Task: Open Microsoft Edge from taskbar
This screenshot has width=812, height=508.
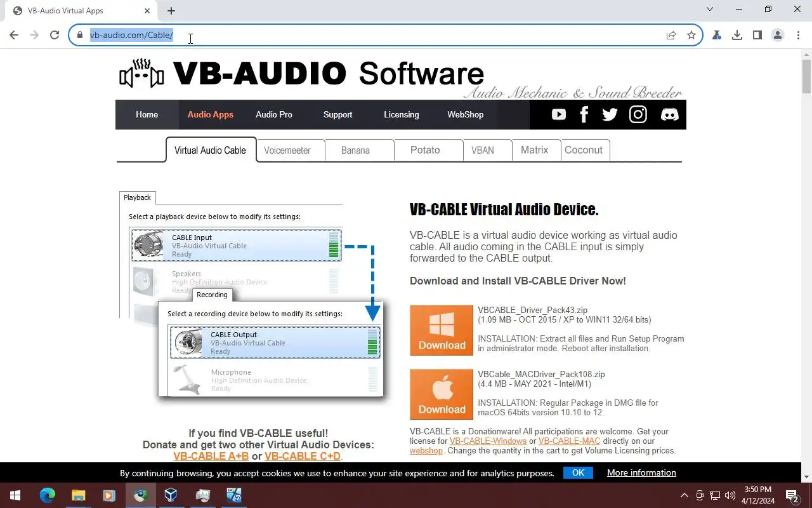Action: coord(48,495)
